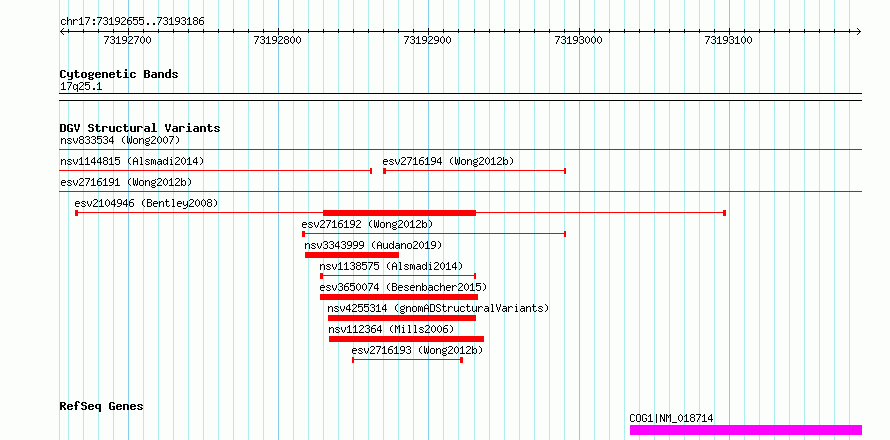The height and width of the screenshot is (440, 890).
Task: Click the thin red line under nsv1138575
Action: tap(398, 276)
